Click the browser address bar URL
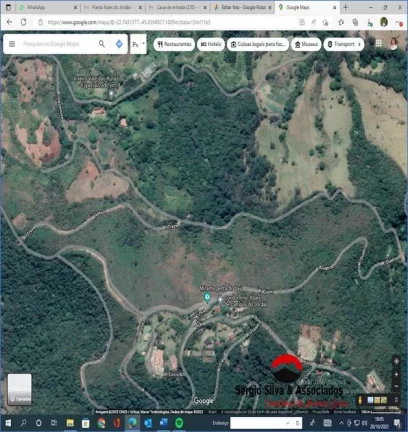Viewport: 408px width, 432px height. (x=129, y=22)
